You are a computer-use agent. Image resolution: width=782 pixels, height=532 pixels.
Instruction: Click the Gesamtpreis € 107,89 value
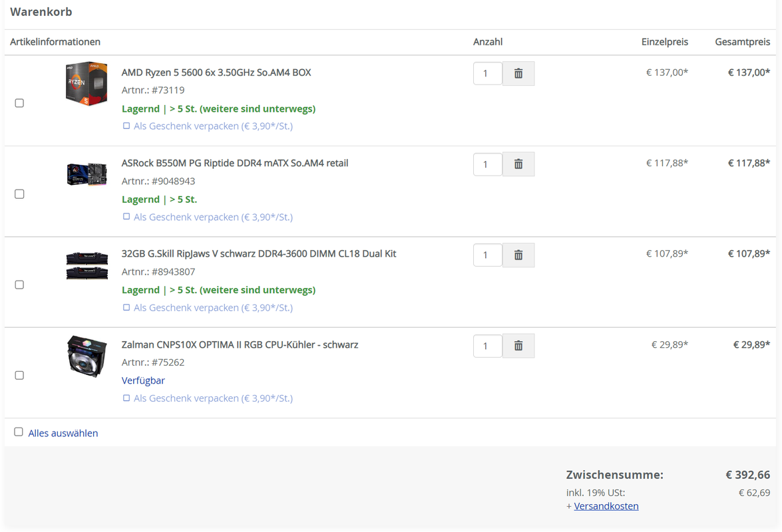749,254
